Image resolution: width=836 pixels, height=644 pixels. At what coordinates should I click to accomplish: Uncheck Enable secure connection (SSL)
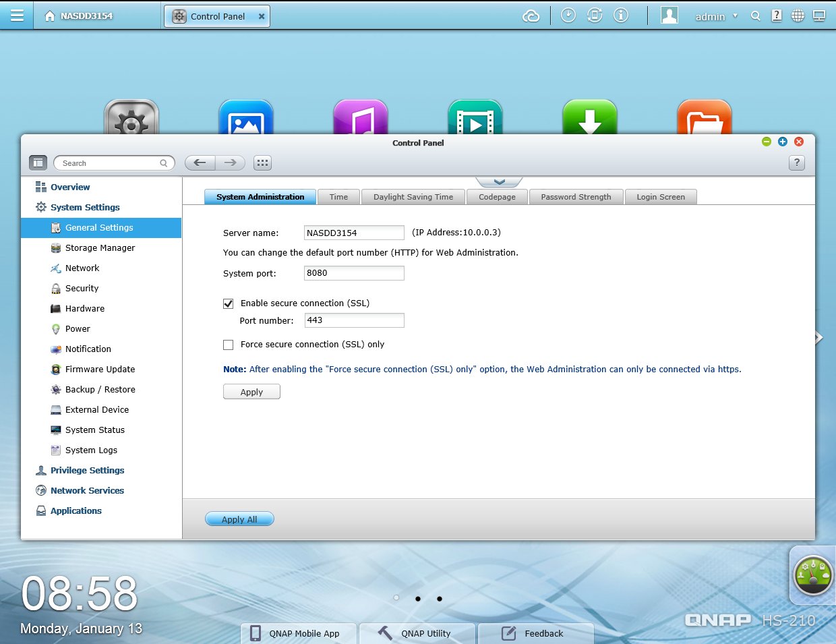229,303
